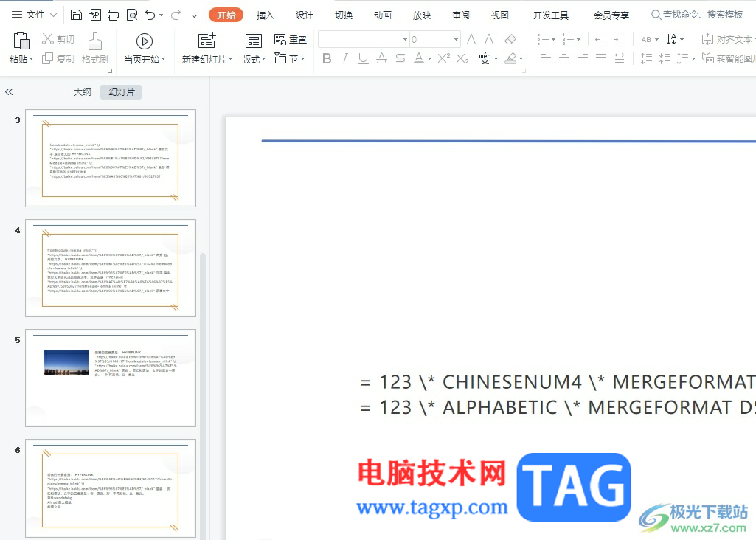Align text left

tap(545, 59)
